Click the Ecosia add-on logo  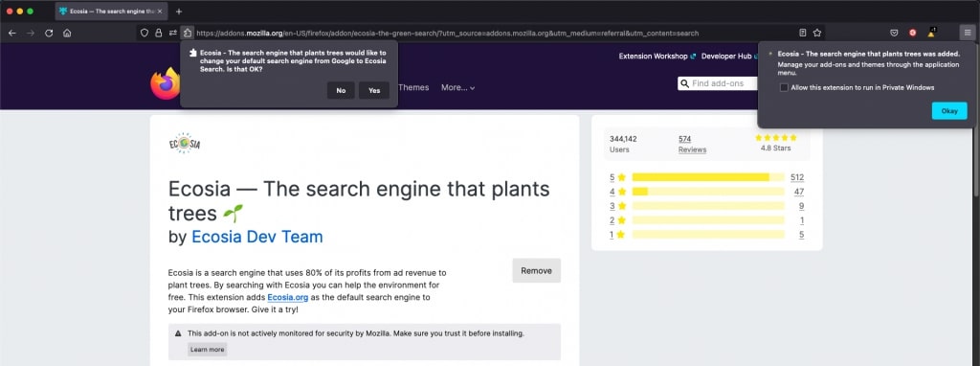[185, 144]
